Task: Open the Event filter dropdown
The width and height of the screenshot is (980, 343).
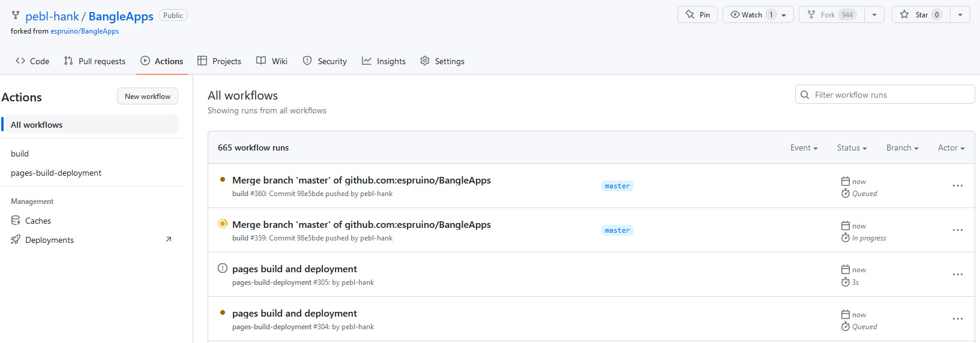Action: click(x=804, y=148)
